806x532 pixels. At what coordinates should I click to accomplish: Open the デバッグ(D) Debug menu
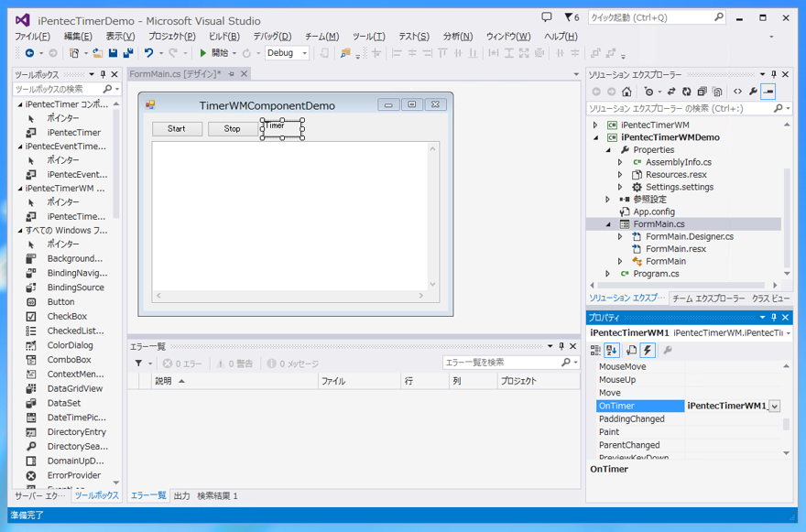(x=272, y=37)
